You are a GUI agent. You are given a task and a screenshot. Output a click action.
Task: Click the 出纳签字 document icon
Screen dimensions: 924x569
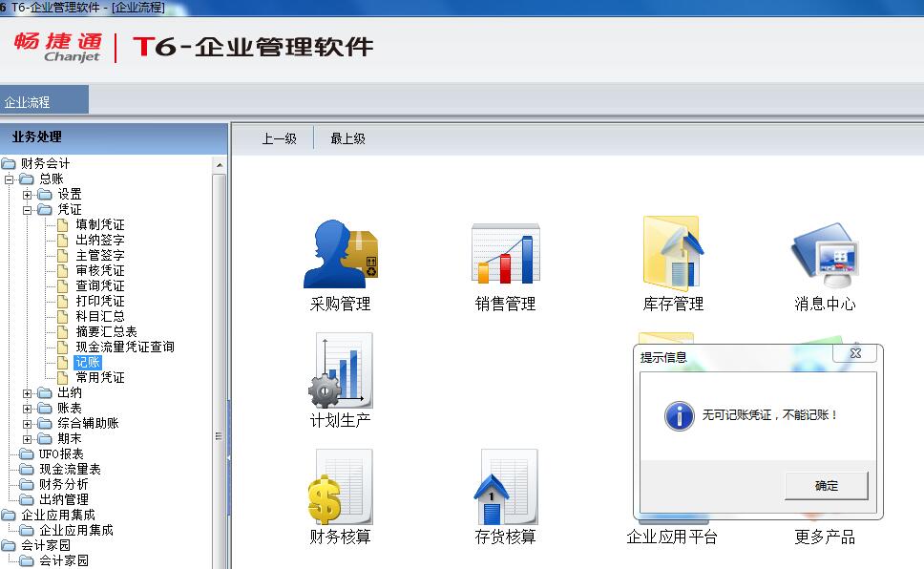point(62,240)
